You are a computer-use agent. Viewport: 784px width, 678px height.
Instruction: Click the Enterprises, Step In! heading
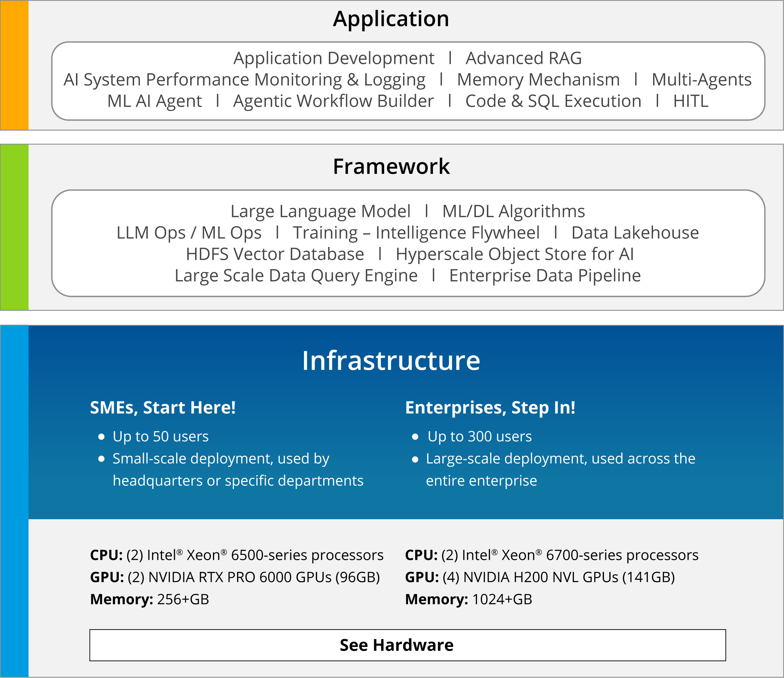coord(490,408)
